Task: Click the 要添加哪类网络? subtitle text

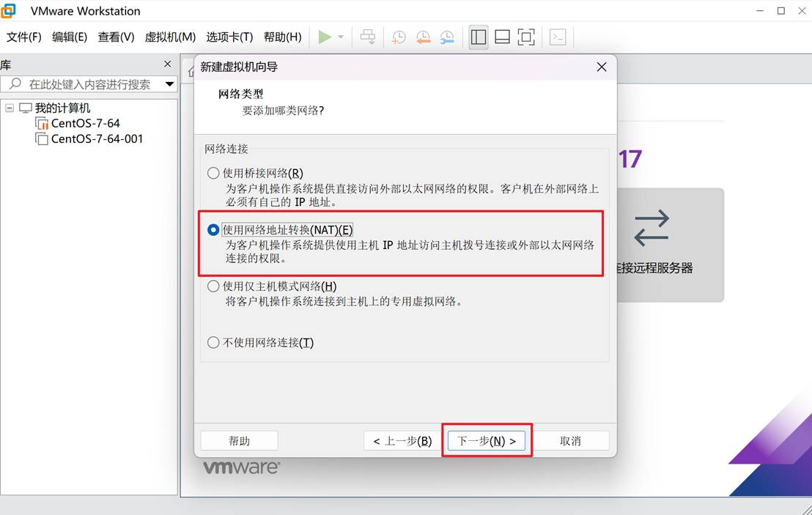Action: click(x=283, y=110)
